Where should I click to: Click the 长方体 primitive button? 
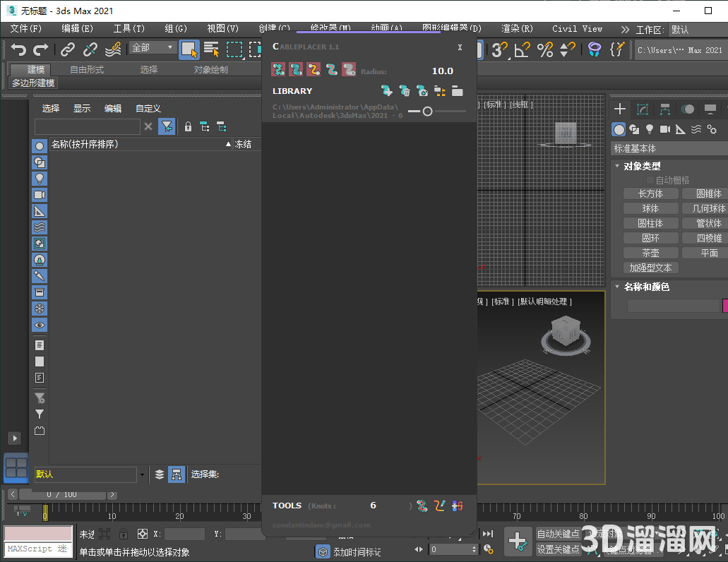[650, 193]
